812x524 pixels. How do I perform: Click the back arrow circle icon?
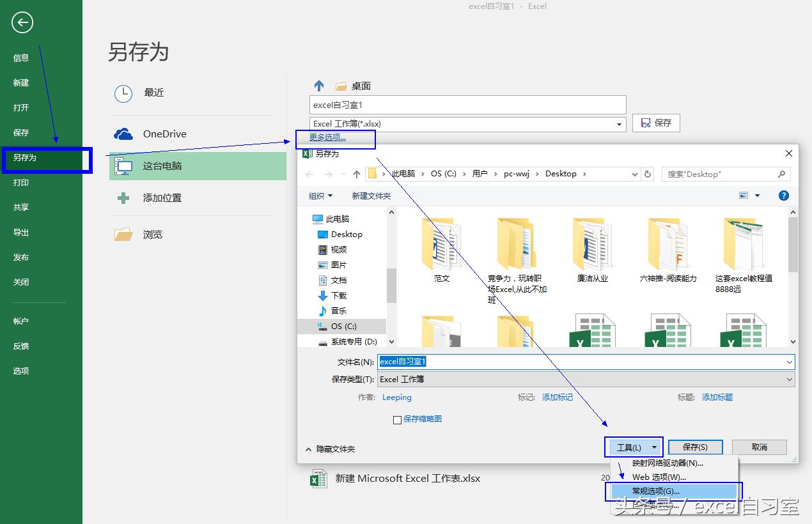[x=22, y=23]
